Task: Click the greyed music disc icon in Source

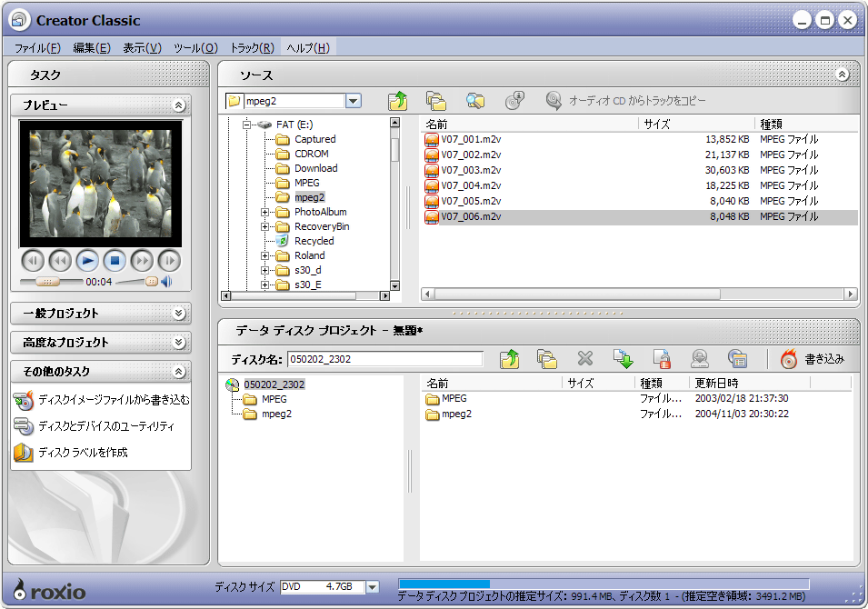Action: click(x=514, y=100)
